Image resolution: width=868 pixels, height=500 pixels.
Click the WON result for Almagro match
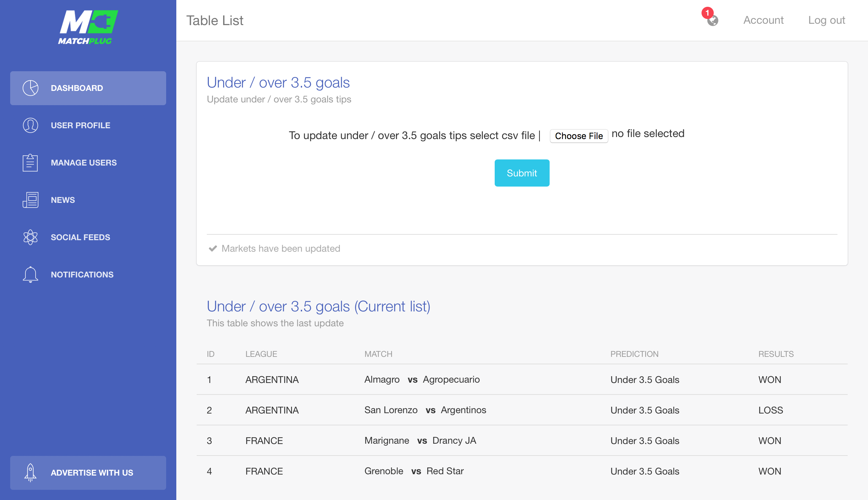770,380
